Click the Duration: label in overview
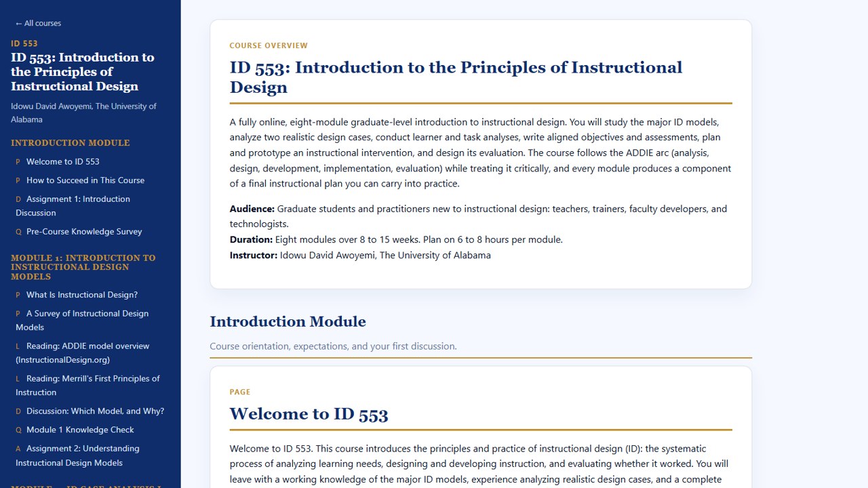 coord(251,239)
